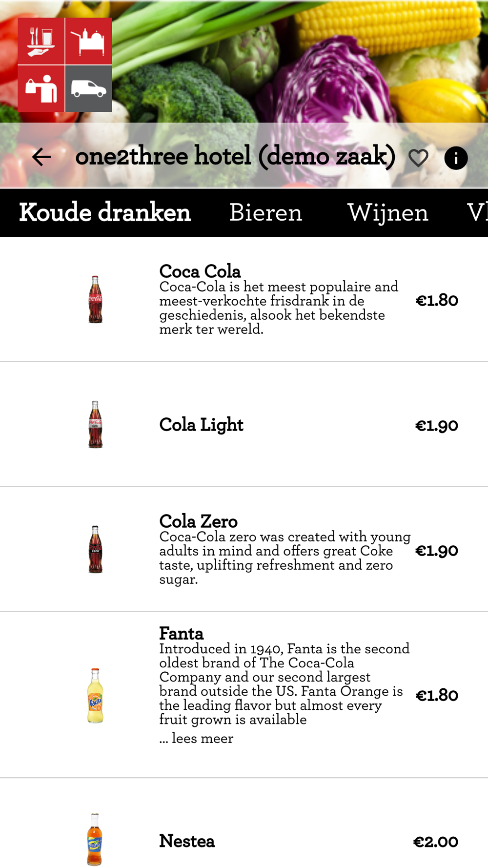488x868 pixels.
Task: Select the Cola Zero menu item
Action: (x=244, y=549)
